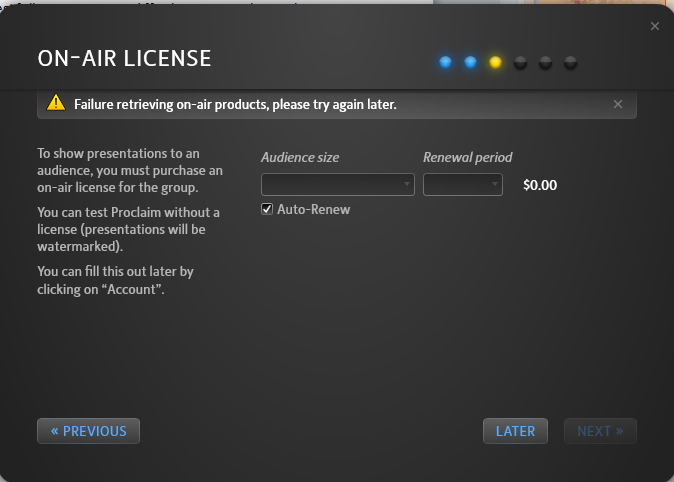674x482 pixels.
Task: Dismiss the failure warning banner
Action: [x=618, y=104]
